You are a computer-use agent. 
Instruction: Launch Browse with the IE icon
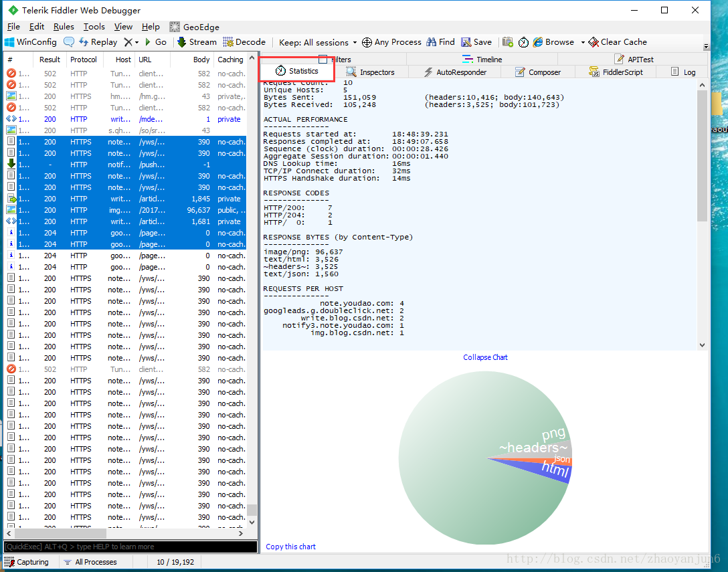tap(553, 42)
